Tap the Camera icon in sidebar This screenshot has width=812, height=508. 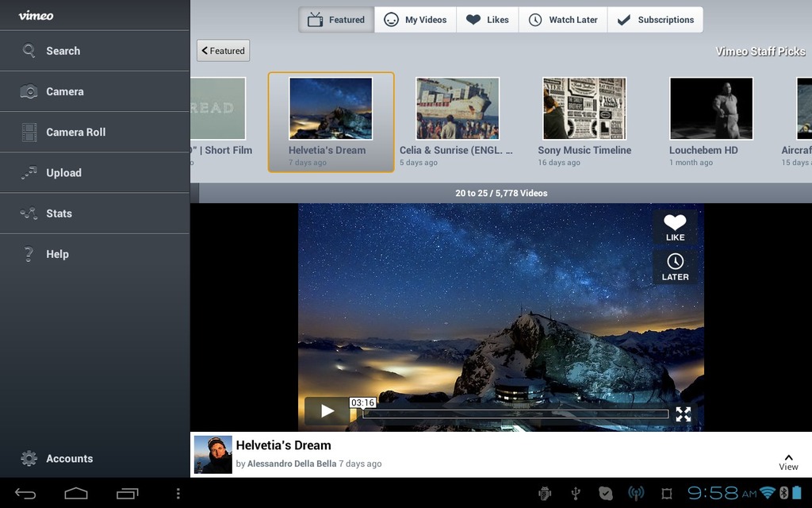coord(29,91)
